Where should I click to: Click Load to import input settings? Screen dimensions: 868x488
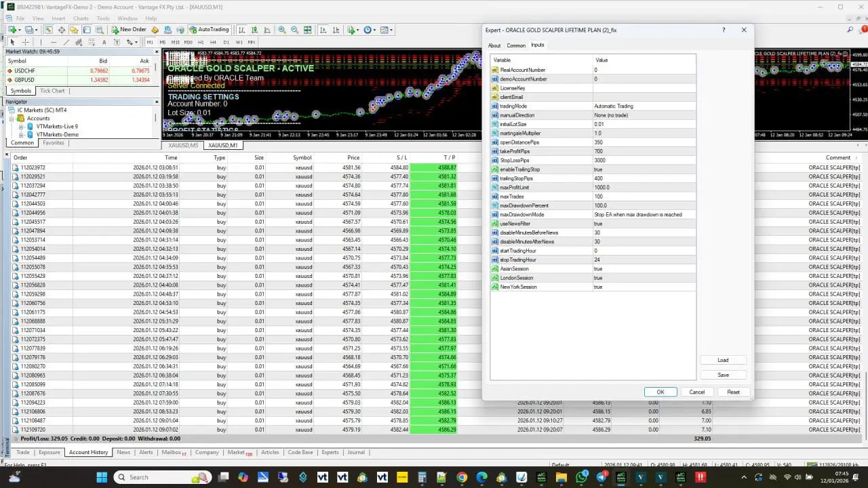click(723, 360)
